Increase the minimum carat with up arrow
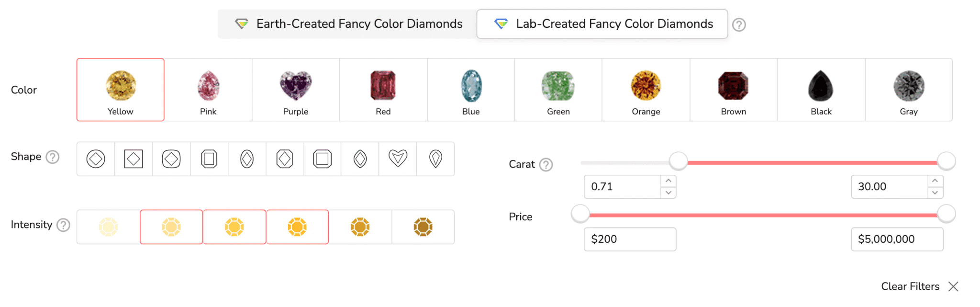The image size is (980, 307). (x=668, y=181)
